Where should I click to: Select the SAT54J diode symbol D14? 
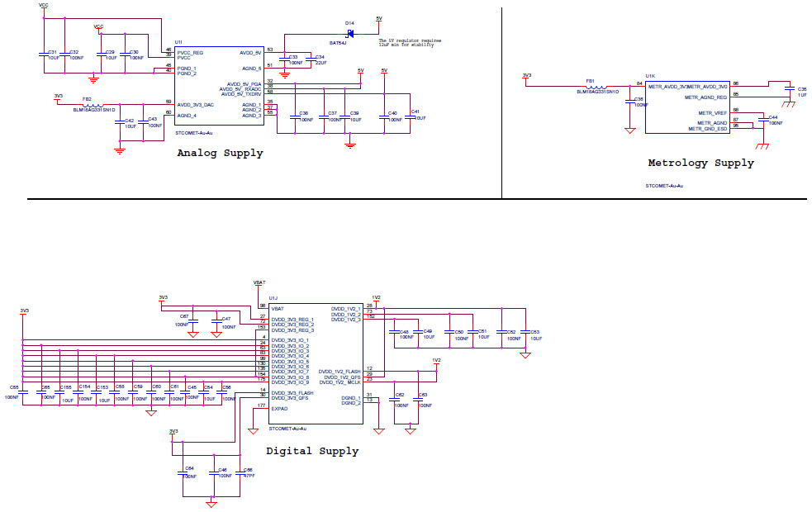point(350,34)
